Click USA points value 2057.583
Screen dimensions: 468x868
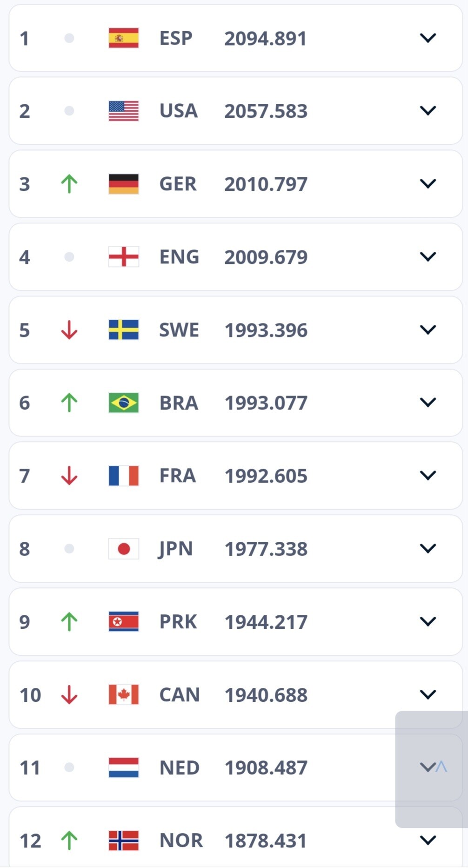coord(266,111)
